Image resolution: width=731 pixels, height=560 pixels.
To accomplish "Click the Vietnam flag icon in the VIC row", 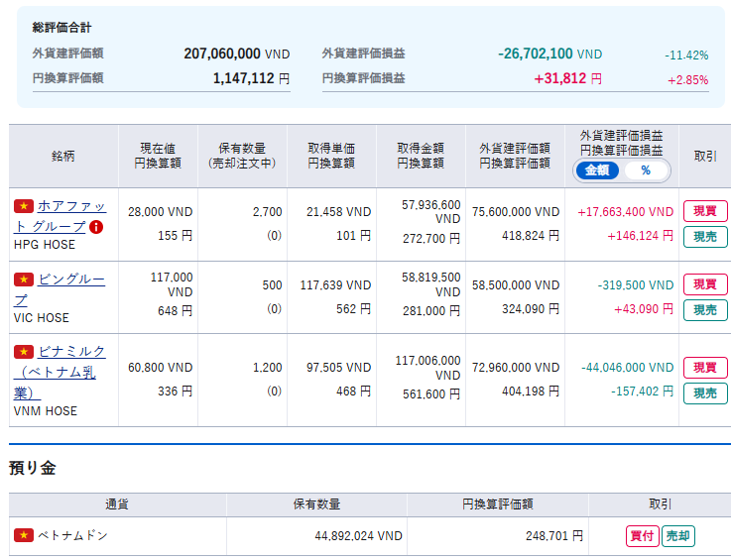I will coord(24,280).
